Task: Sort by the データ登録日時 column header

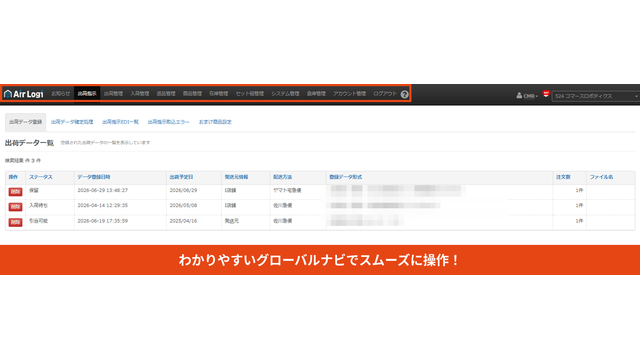Action: point(94,177)
